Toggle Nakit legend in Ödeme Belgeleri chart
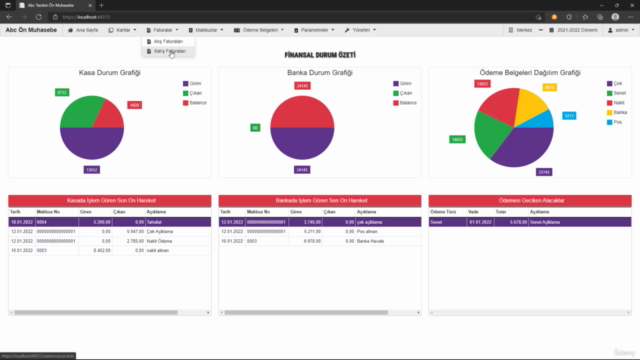Viewport: 640px width, 360px height. tap(616, 103)
